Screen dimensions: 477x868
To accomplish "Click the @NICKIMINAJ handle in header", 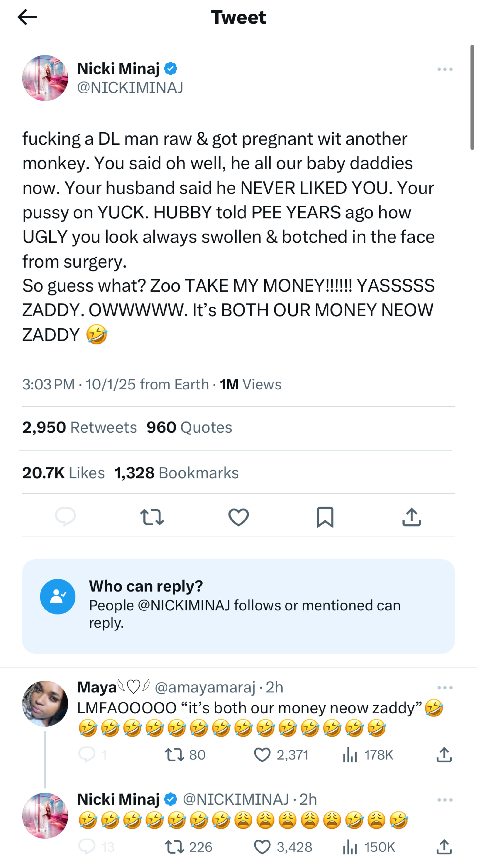I will click(130, 88).
